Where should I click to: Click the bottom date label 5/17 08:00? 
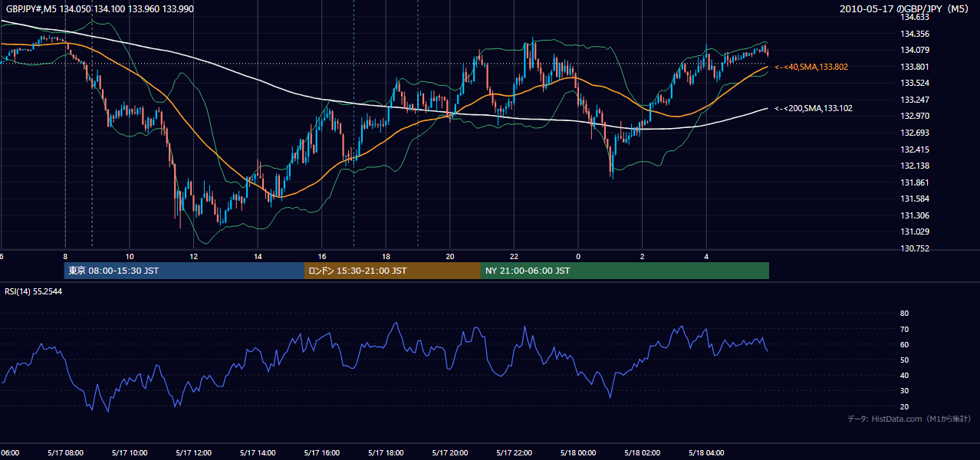(65, 452)
